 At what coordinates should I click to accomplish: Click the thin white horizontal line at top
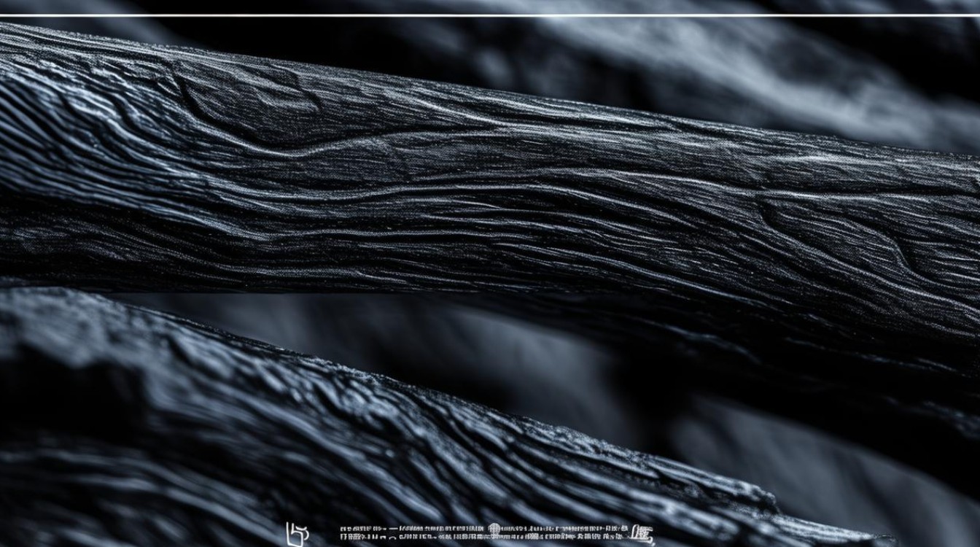pos(490,15)
